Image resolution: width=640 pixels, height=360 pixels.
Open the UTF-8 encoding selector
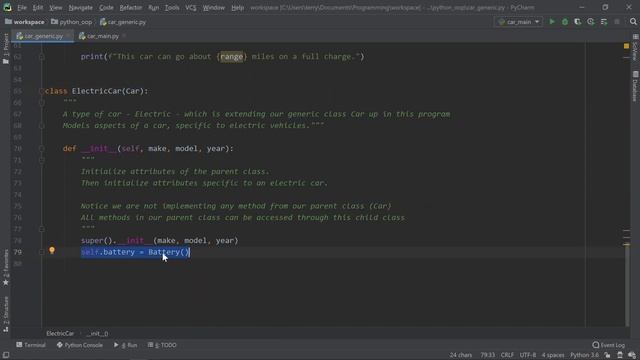(528, 355)
